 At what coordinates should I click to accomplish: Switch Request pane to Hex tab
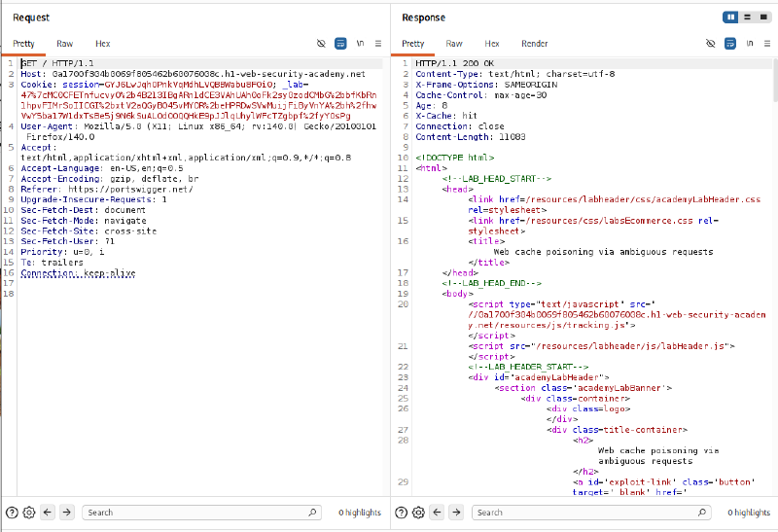[x=103, y=44]
